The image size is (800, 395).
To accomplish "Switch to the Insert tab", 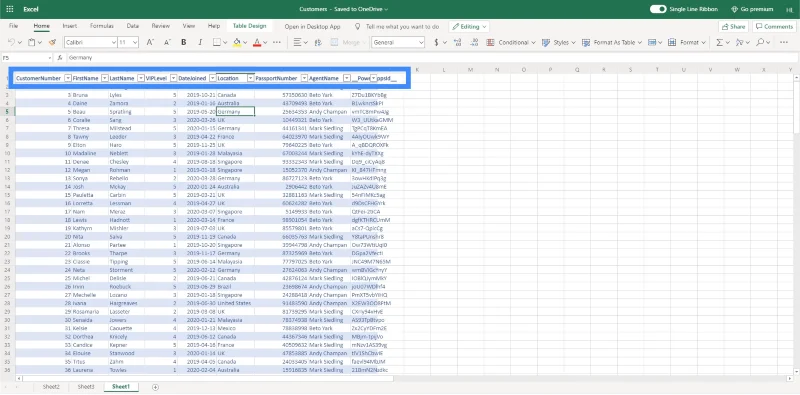I will point(70,26).
